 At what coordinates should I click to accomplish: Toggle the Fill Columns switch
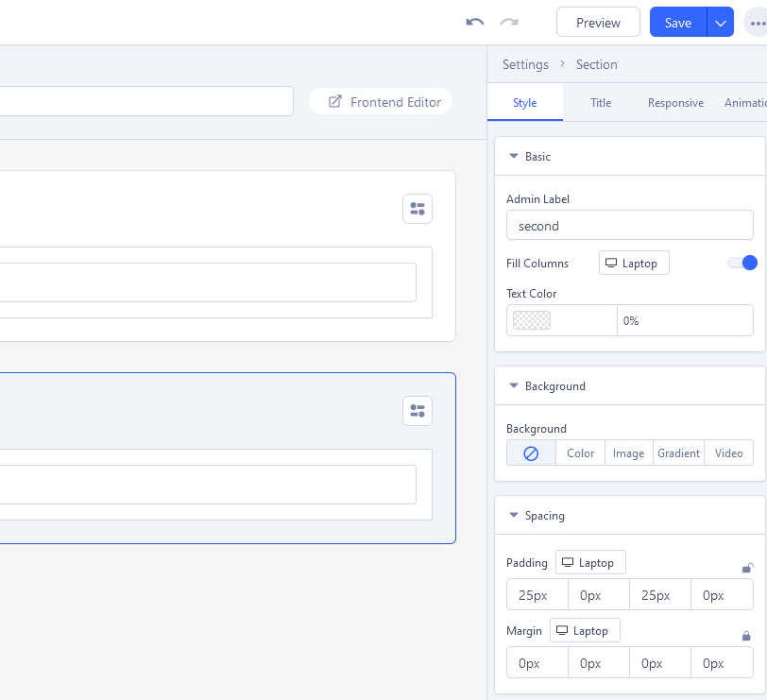pyautogui.click(x=742, y=263)
